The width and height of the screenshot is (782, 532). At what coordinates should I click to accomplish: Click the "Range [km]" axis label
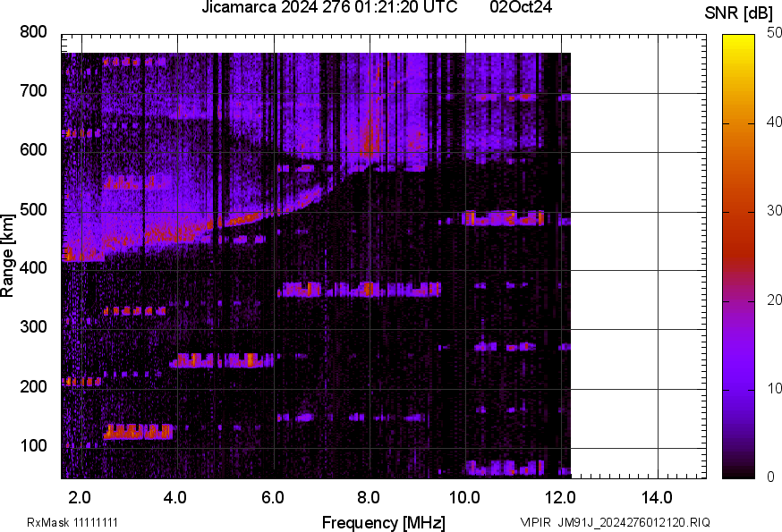(x=7, y=256)
